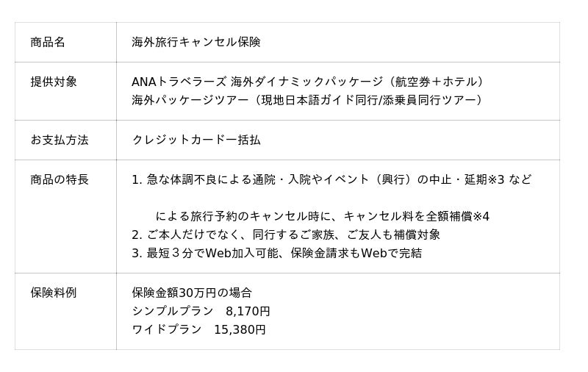Click the シンプルプラン plan name

tap(173, 311)
